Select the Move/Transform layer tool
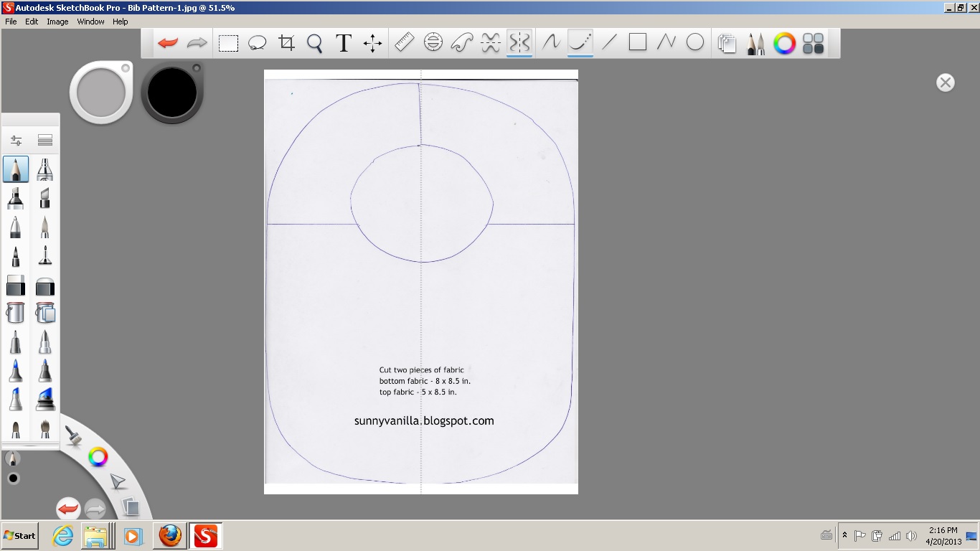 click(372, 44)
